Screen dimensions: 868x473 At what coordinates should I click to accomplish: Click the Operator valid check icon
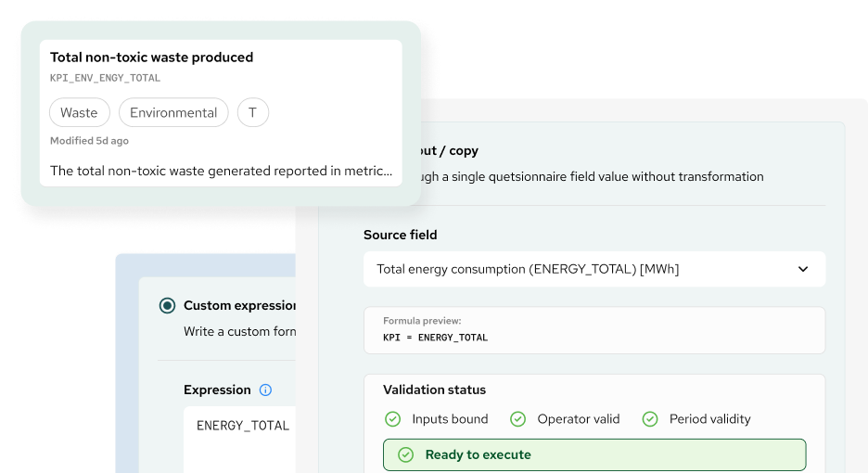click(517, 419)
